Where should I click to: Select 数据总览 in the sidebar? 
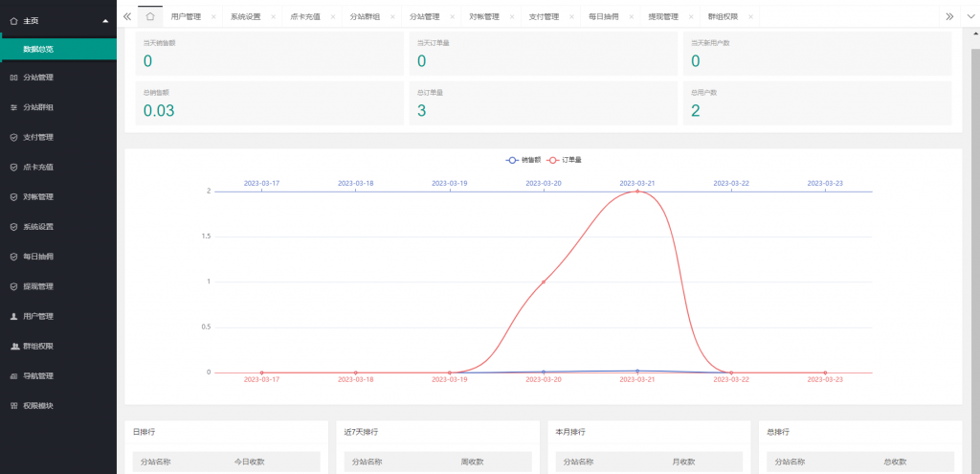58,50
